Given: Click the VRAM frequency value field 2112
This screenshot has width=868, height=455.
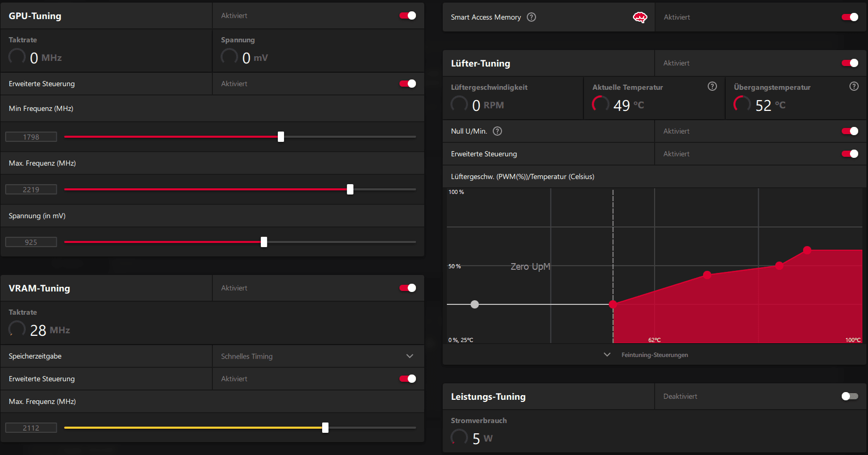Looking at the screenshot, I should [x=31, y=428].
